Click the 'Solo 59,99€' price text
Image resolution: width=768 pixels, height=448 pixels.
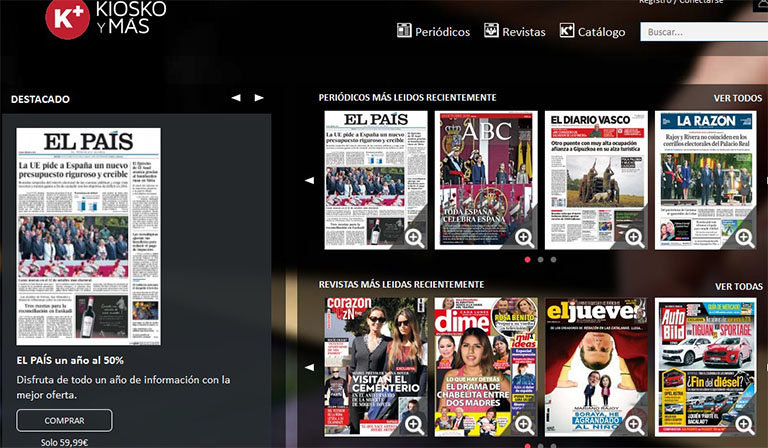click(x=64, y=443)
